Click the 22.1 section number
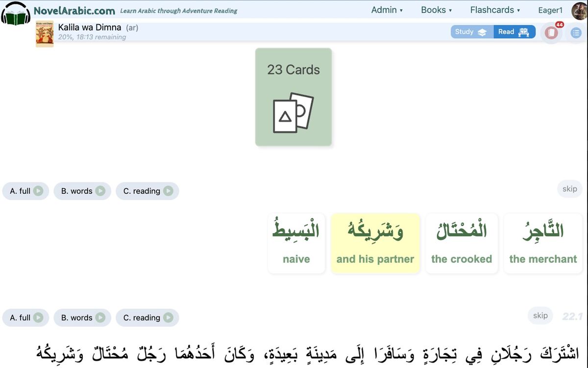The image size is (588, 368). [x=572, y=317]
